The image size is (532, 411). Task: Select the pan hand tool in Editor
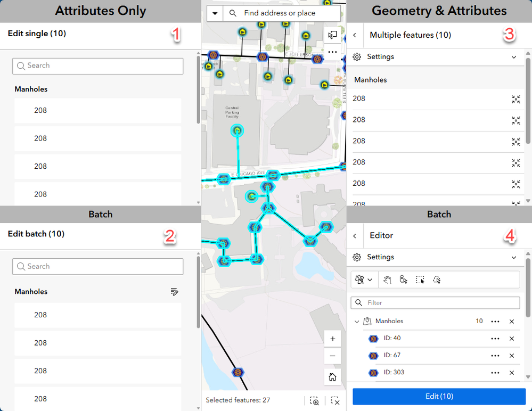click(x=387, y=280)
